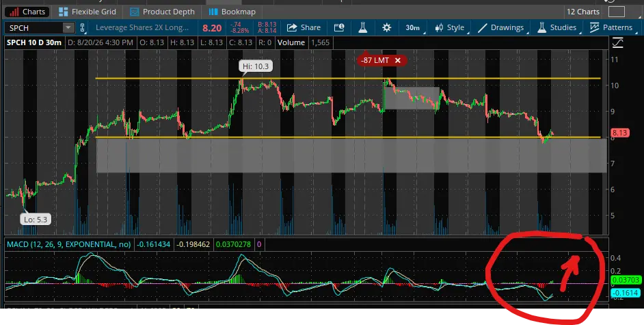Open the Flexible Grid tab

[87, 12]
